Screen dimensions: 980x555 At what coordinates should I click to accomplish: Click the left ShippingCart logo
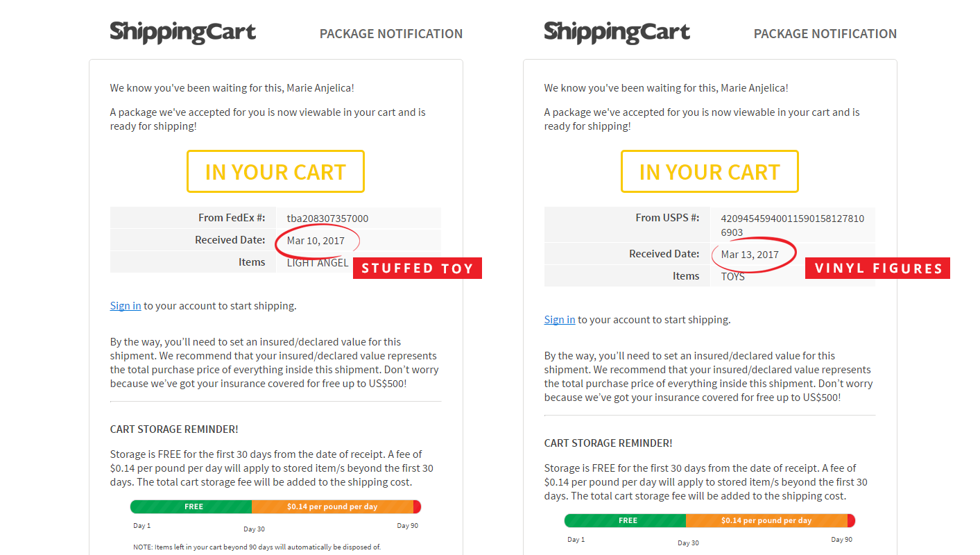point(183,32)
